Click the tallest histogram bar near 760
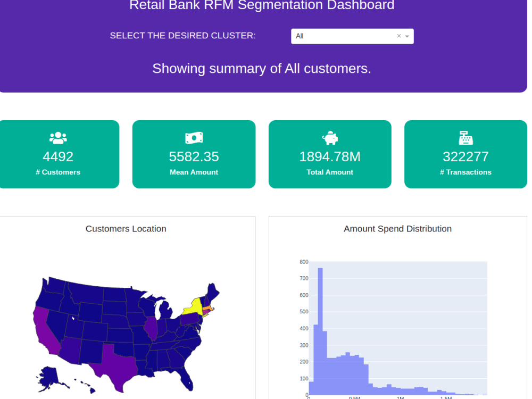The image size is (532, 399). pyautogui.click(x=320, y=331)
